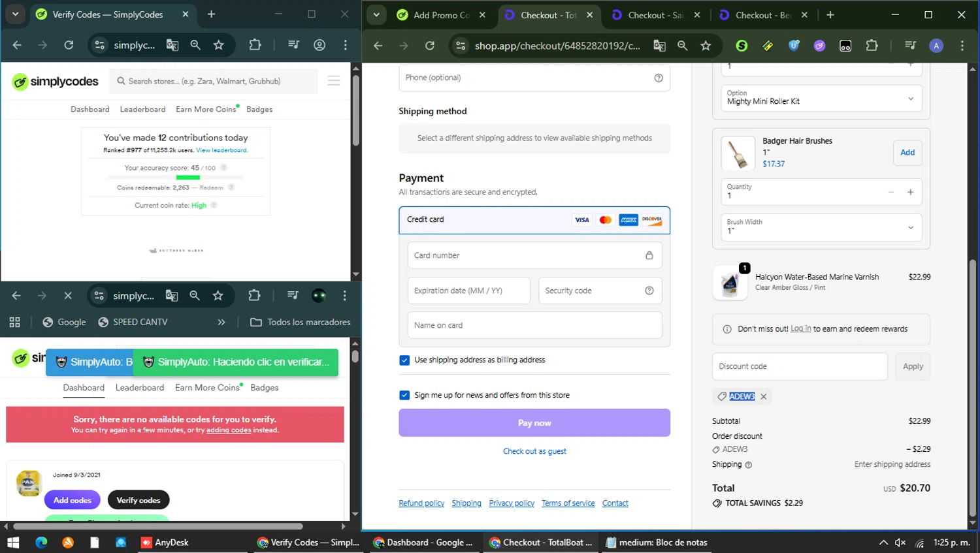
Task: Open the SimplyCodes hamburger menu in Verify Codes window
Action: (334, 81)
